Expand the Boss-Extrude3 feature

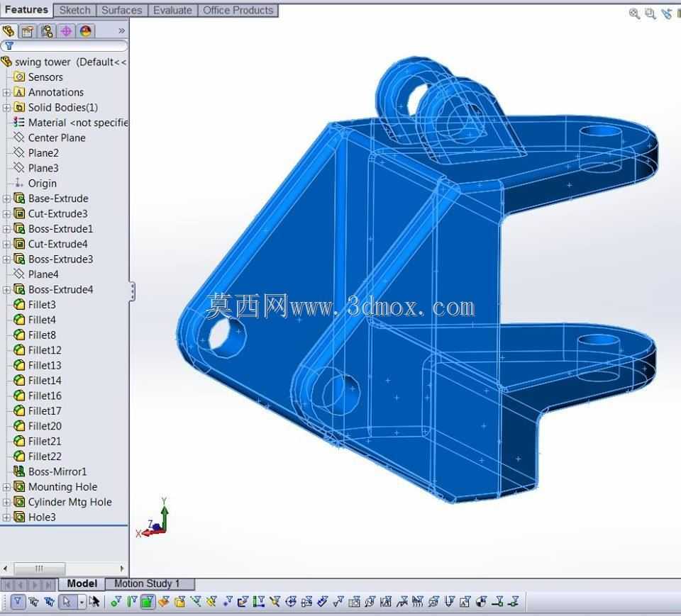(6, 259)
